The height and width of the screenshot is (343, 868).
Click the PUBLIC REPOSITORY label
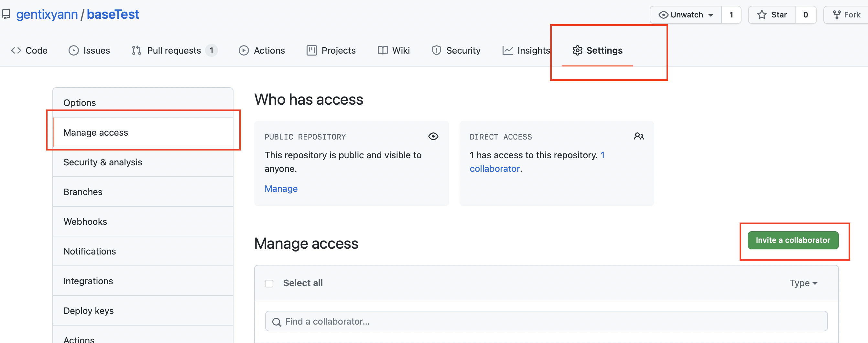click(305, 137)
